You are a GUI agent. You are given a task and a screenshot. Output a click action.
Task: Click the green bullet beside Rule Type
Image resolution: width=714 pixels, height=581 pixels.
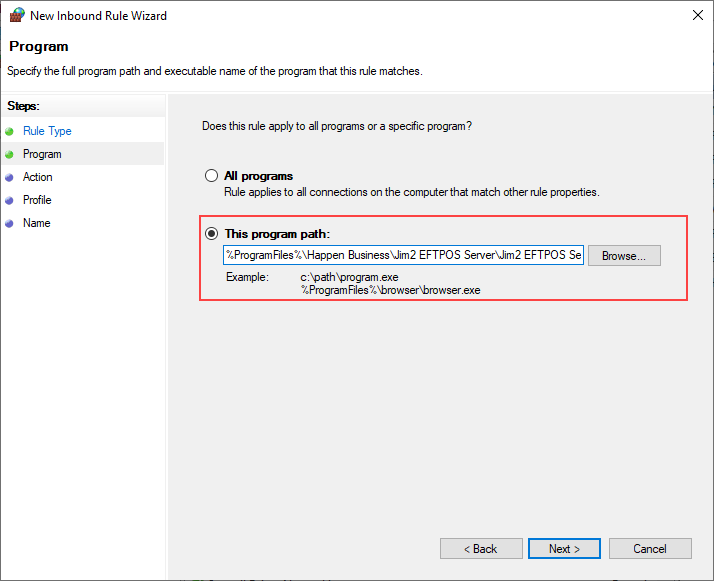(10, 131)
